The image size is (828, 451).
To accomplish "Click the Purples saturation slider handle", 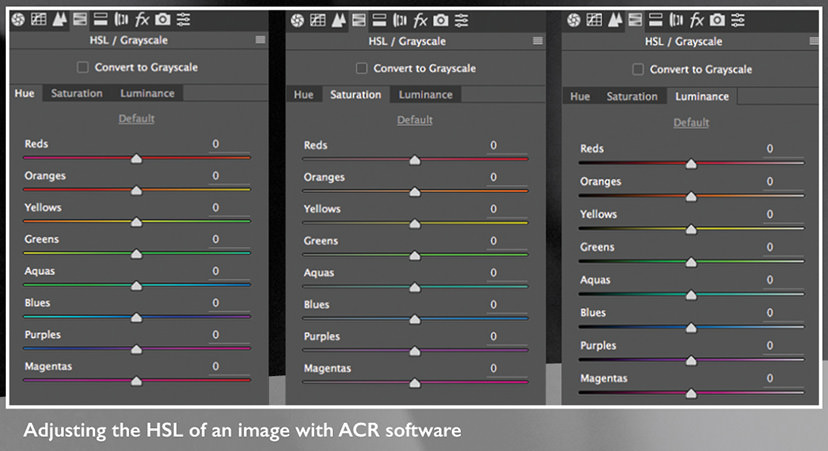I will click(415, 351).
